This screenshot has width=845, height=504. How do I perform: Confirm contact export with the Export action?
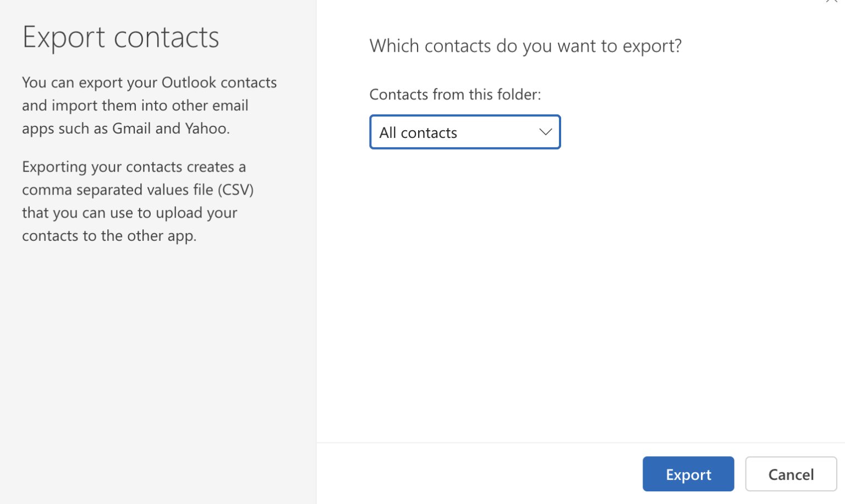688,474
